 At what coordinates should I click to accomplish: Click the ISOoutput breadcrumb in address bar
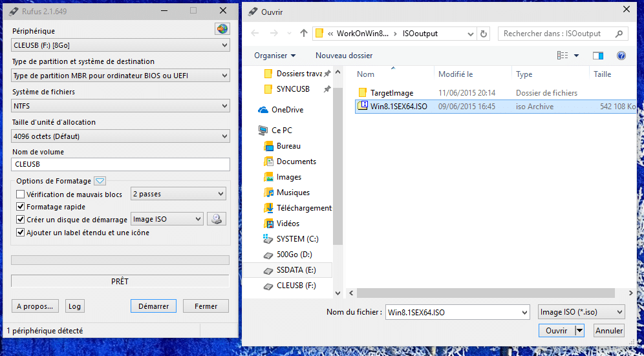click(420, 34)
